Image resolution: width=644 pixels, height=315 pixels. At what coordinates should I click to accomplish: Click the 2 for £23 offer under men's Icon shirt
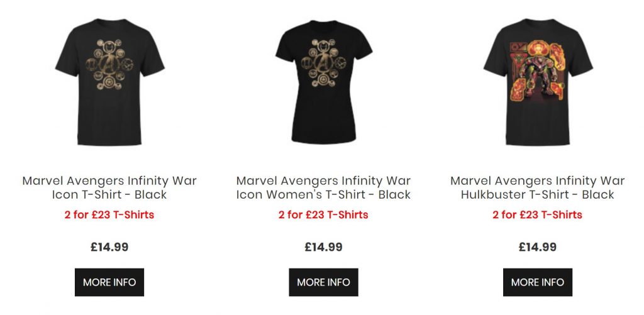pos(109,215)
